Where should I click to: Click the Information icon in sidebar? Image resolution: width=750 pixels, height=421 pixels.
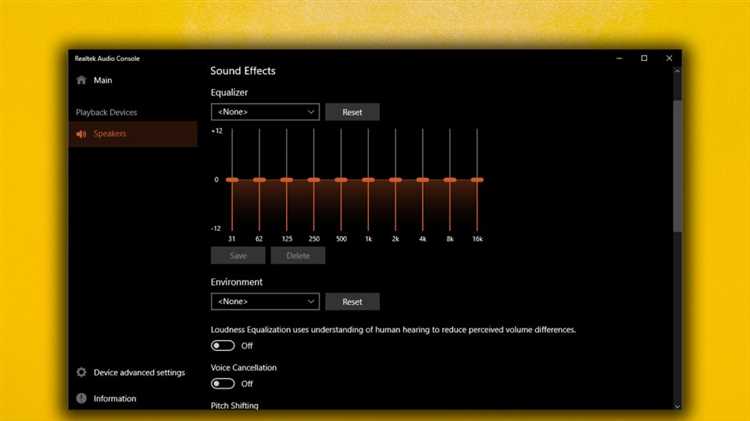[81, 398]
